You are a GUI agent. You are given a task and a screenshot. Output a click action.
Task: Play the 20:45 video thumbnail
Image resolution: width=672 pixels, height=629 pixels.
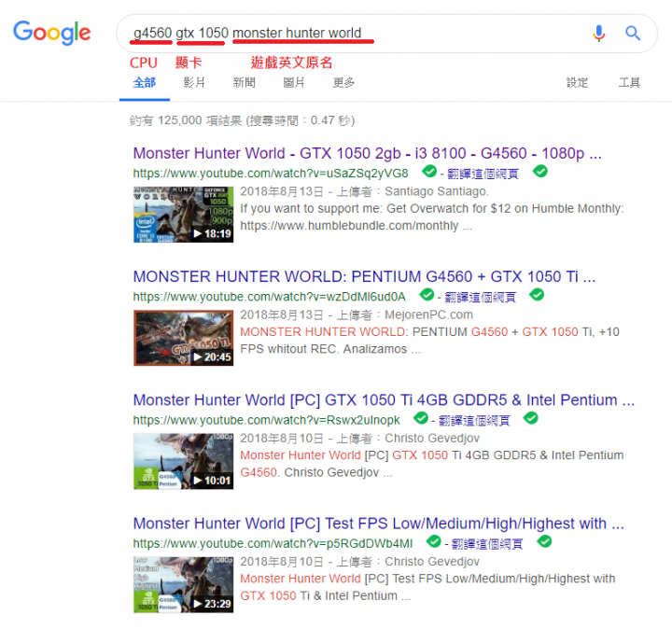click(184, 338)
